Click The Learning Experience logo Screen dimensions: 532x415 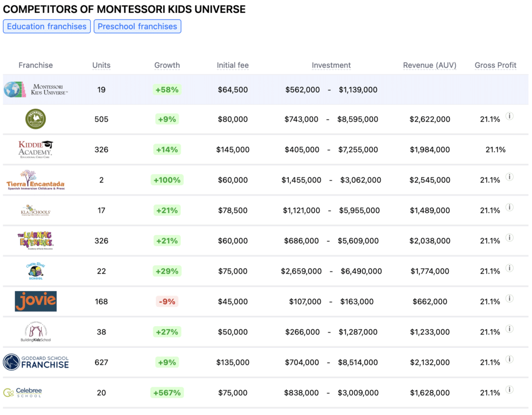point(36,241)
